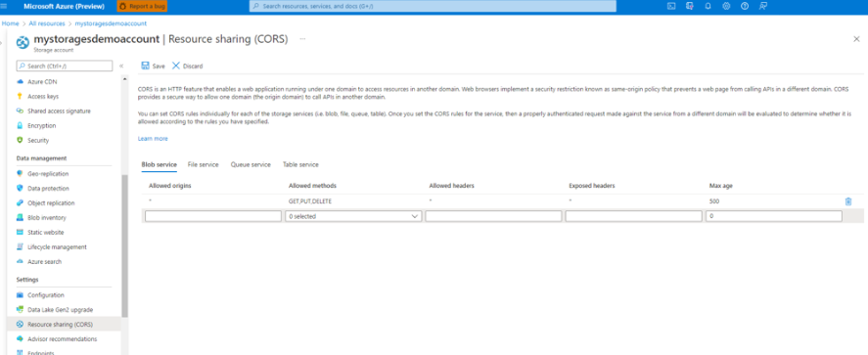Click the Azure search cloud icon
The image size is (868, 355).
[x=20, y=261]
